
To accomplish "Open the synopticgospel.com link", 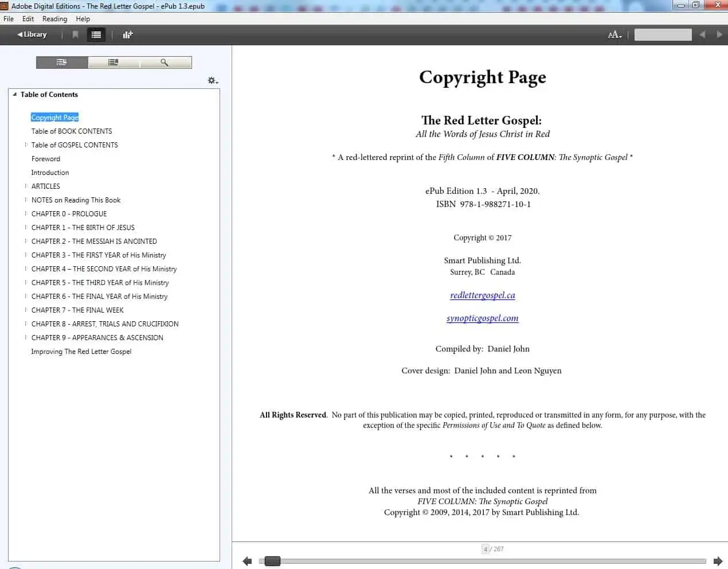I will tap(483, 318).
